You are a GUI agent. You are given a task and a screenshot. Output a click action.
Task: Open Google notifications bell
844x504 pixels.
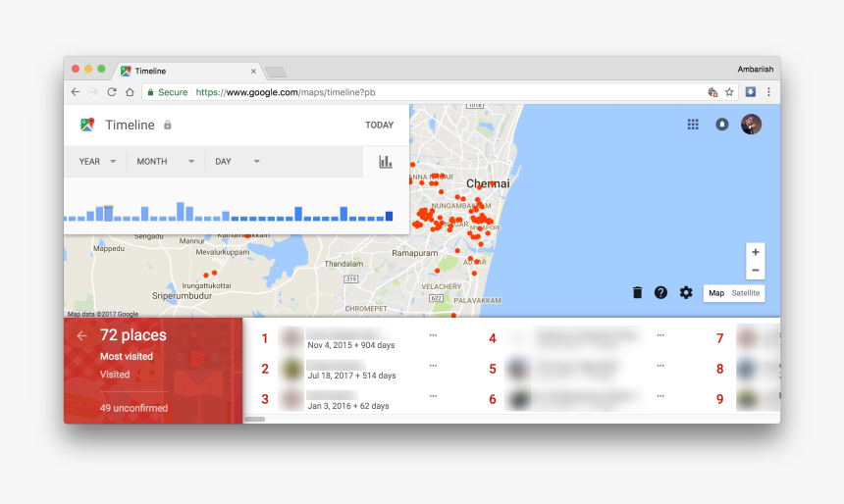point(721,125)
